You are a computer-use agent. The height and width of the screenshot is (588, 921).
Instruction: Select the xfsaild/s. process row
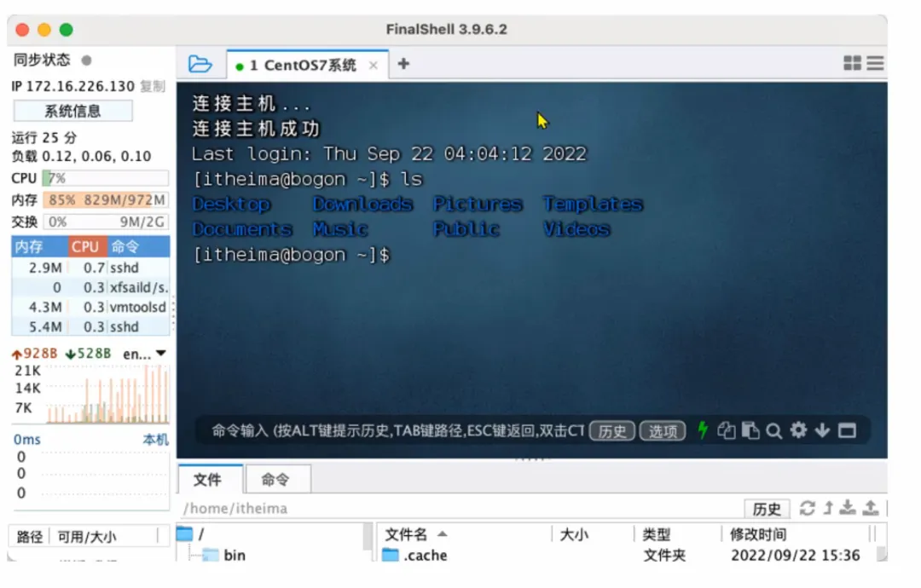(90, 287)
